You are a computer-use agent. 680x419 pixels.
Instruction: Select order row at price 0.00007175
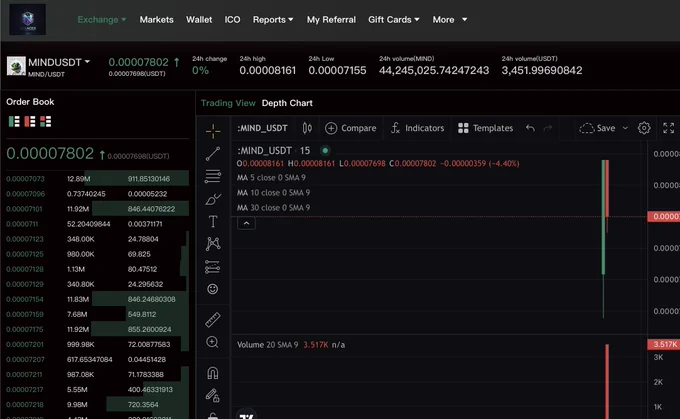tap(97, 329)
